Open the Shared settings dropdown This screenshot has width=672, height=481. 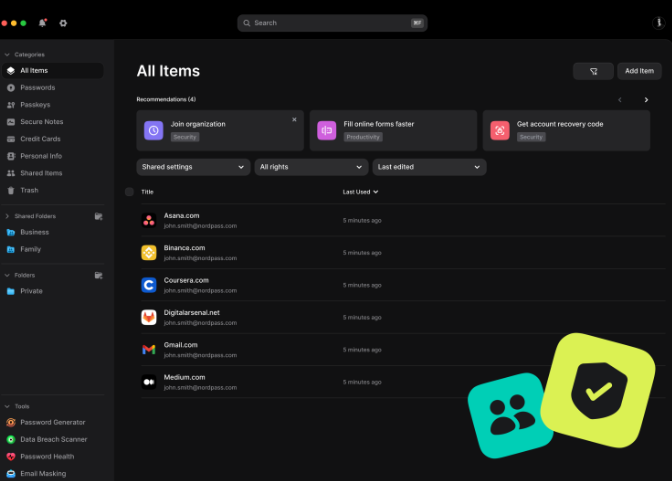pyautogui.click(x=193, y=167)
